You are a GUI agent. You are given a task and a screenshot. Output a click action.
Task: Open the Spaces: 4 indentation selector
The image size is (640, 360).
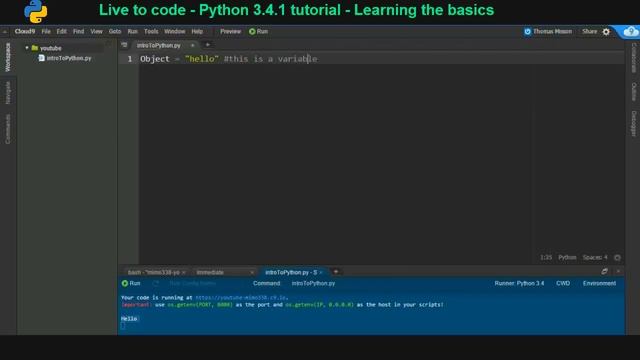pyautogui.click(x=595, y=258)
